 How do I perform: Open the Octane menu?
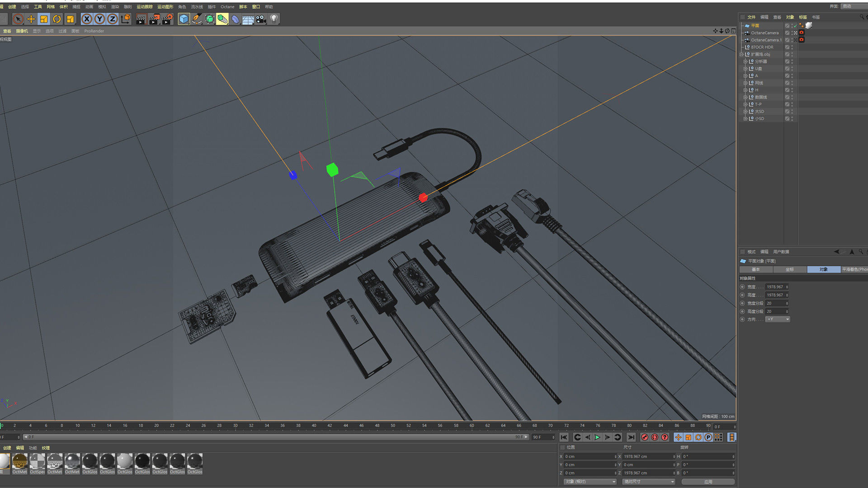coord(227,7)
